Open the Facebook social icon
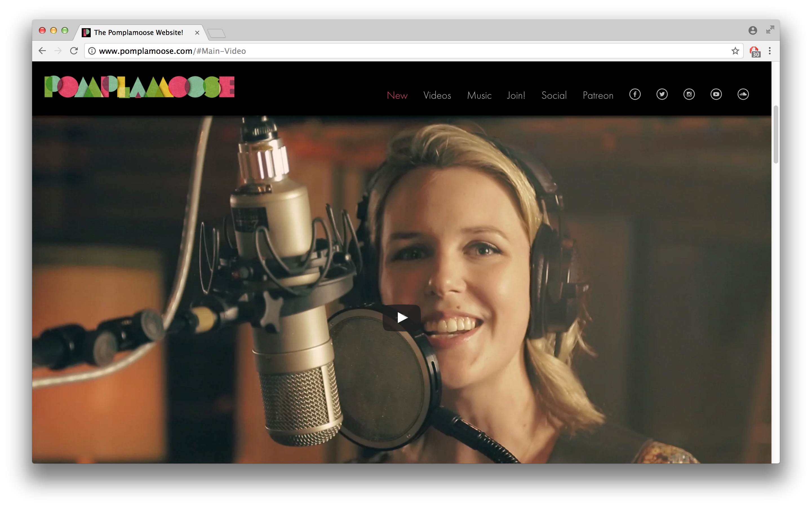The width and height of the screenshot is (812, 508). point(635,94)
